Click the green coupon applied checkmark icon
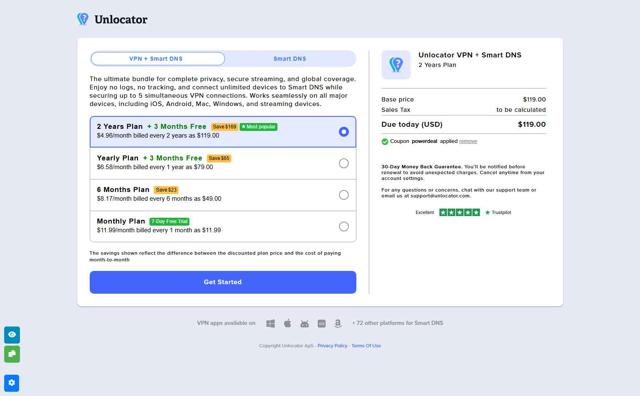Screen dimensions: 640x396 point(384,141)
